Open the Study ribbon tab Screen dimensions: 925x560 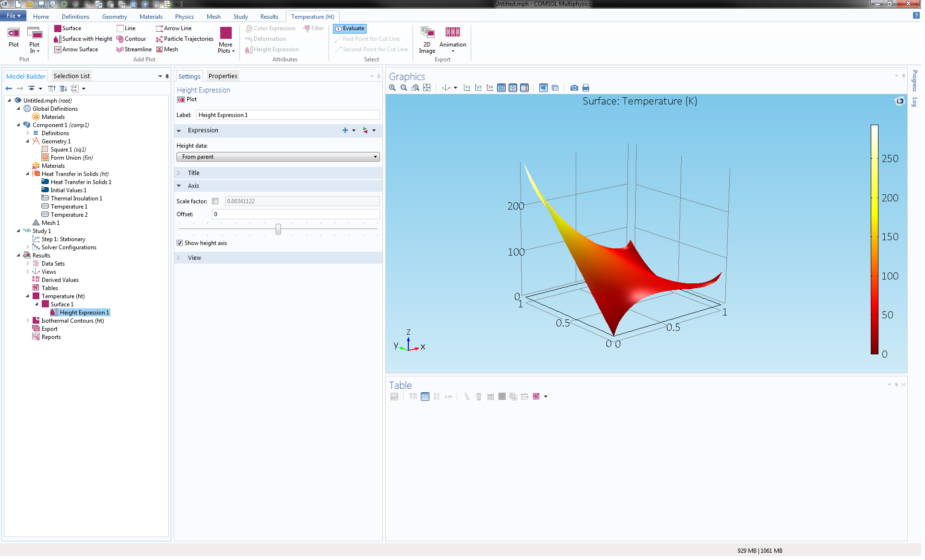tap(240, 16)
